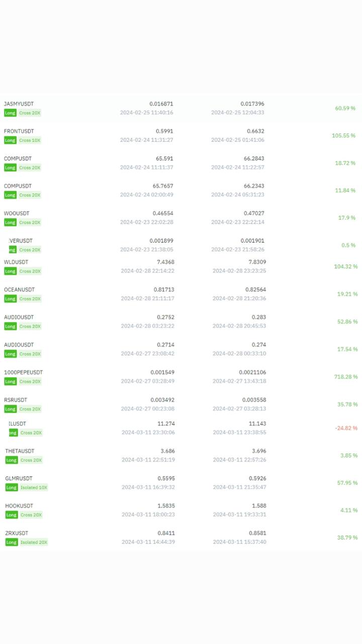
Task: Select the 718.28 % return figure
Action: pyautogui.click(x=345, y=377)
